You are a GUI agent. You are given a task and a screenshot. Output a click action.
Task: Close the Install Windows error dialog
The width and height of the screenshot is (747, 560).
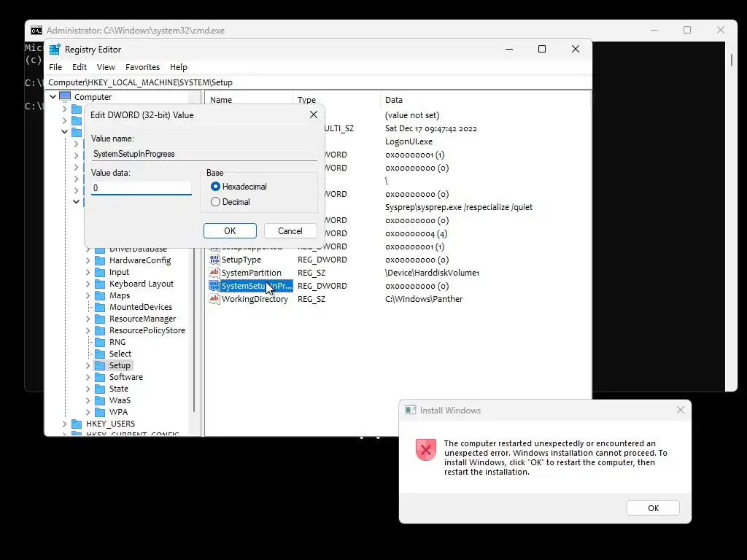coord(681,410)
